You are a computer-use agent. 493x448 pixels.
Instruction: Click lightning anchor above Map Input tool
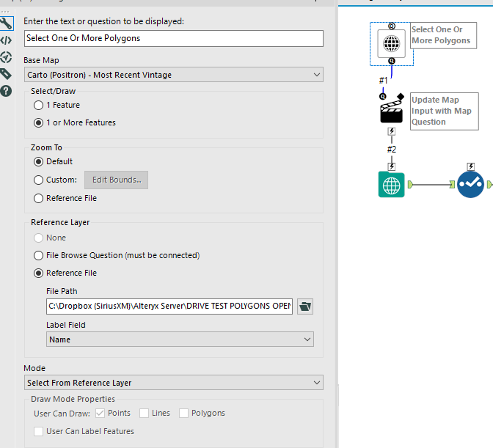[392, 166]
